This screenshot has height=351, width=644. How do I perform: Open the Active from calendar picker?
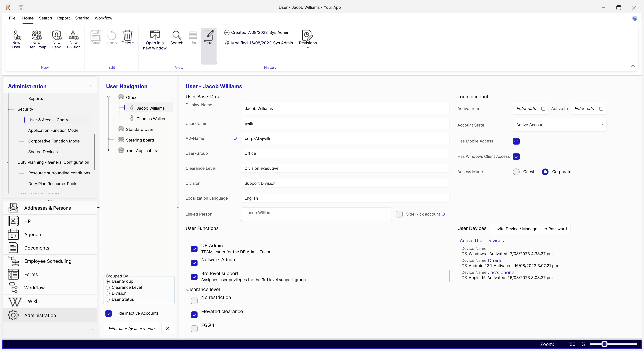pyautogui.click(x=543, y=109)
